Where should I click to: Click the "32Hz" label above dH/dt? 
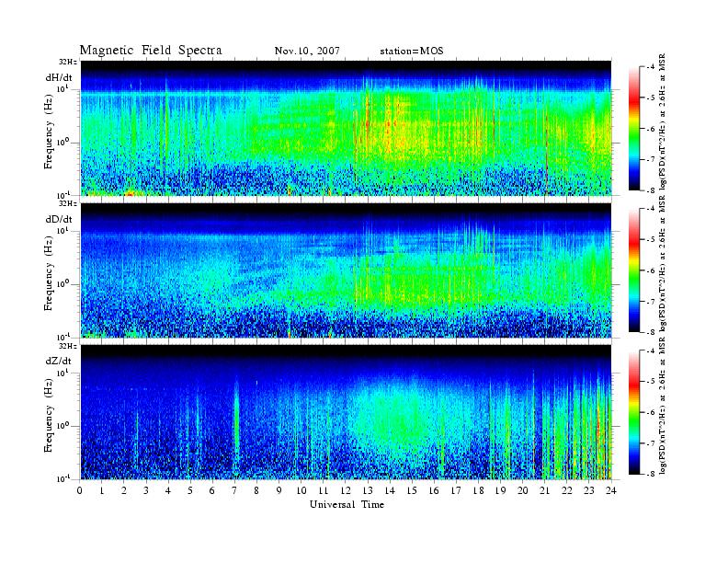pos(67,62)
